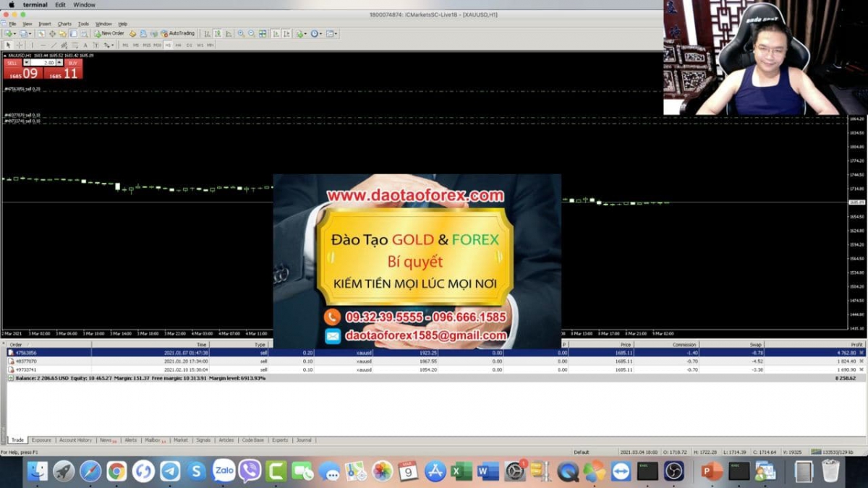Viewport: 868px width, 488px height.
Task: Open Google Chrome from the dock
Action: [116, 471]
